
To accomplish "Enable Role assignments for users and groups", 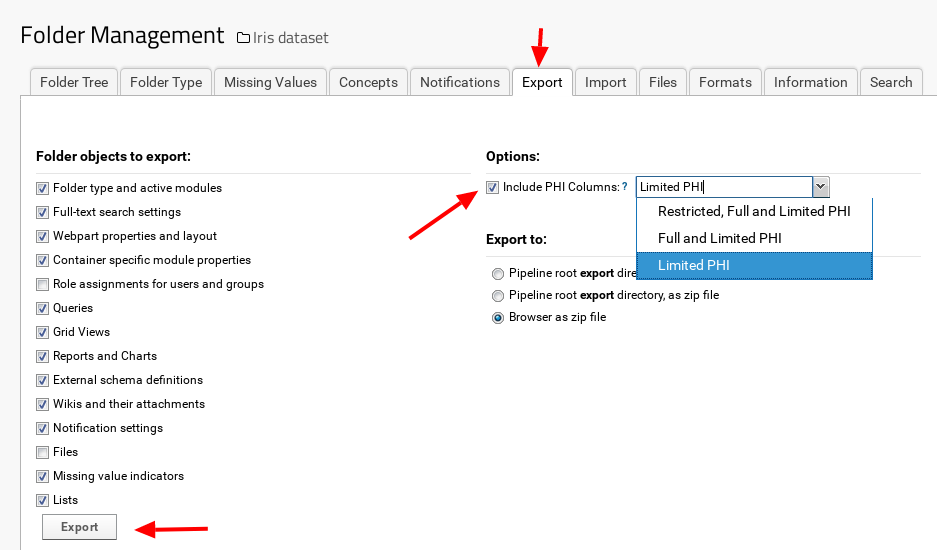I will click(x=42, y=284).
